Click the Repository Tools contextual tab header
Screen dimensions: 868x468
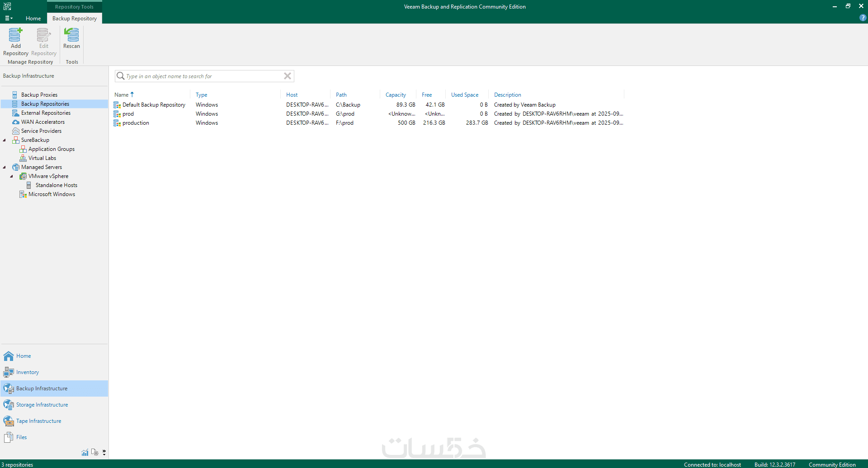coord(75,7)
